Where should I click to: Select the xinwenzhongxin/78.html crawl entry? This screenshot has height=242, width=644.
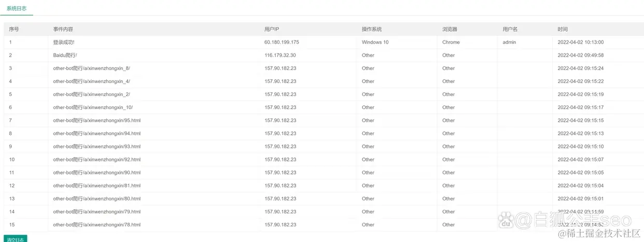click(x=96, y=225)
